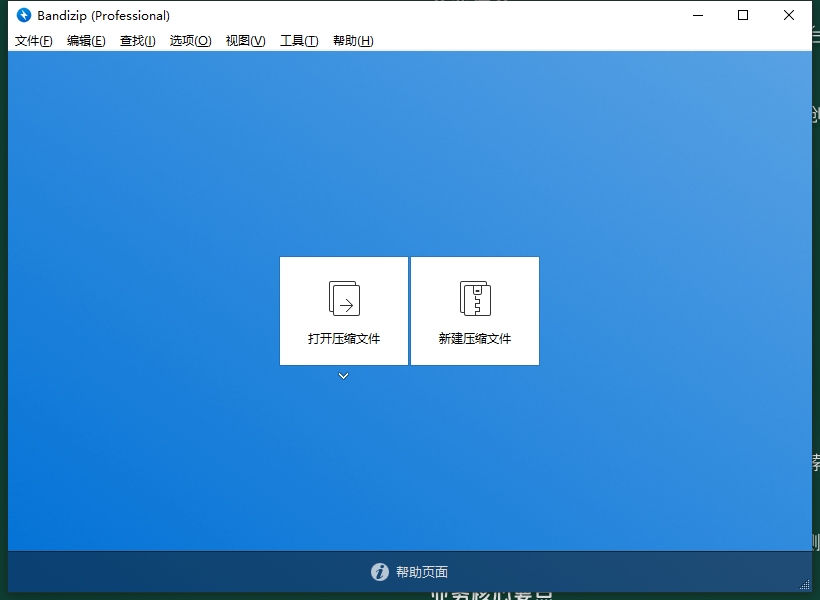Open the 查找(I) menu
Image resolution: width=820 pixels, height=600 pixels.
(x=138, y=41)
